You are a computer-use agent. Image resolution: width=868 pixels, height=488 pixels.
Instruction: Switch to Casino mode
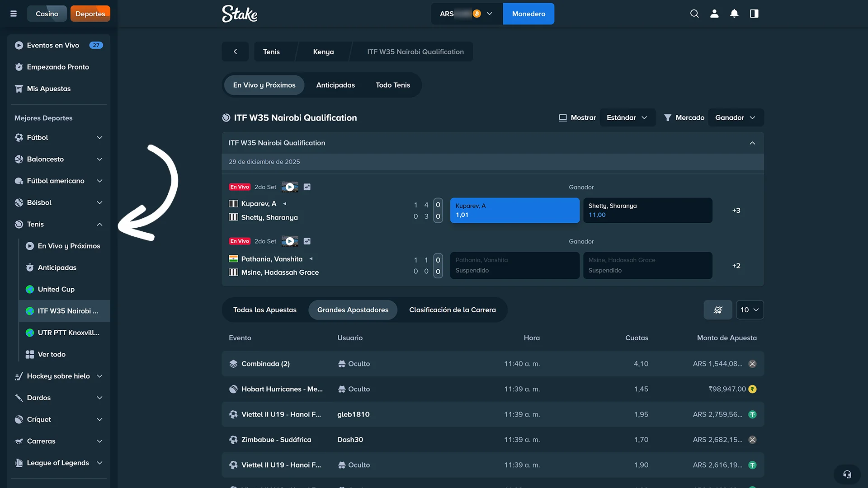(47, 14)
